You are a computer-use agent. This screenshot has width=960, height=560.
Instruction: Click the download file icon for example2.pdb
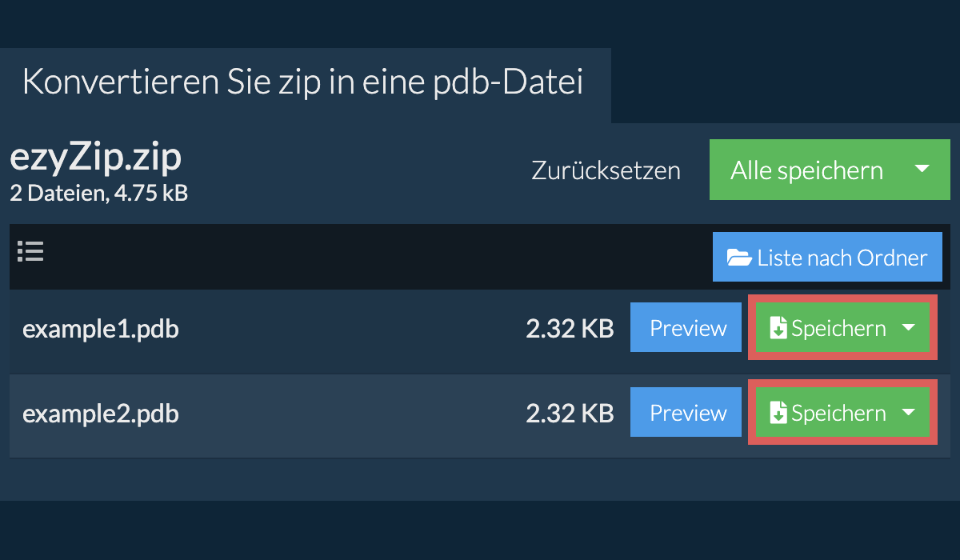point(778,414)
